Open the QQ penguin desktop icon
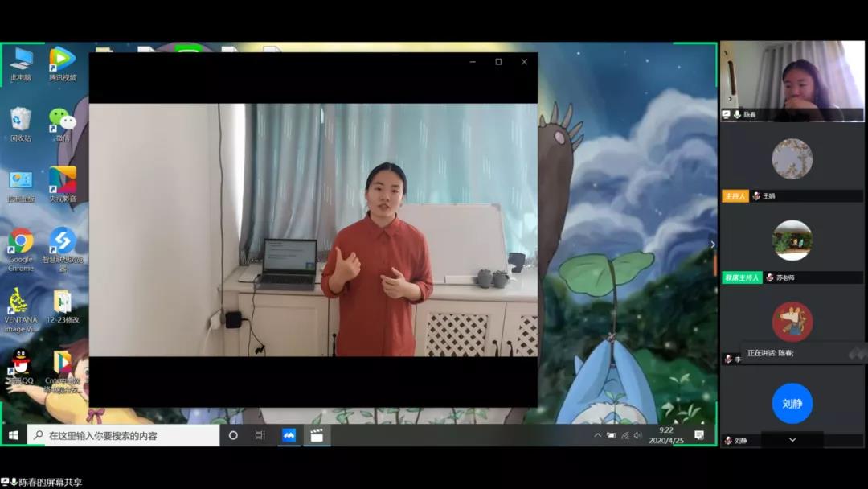 tap(21, 364)
